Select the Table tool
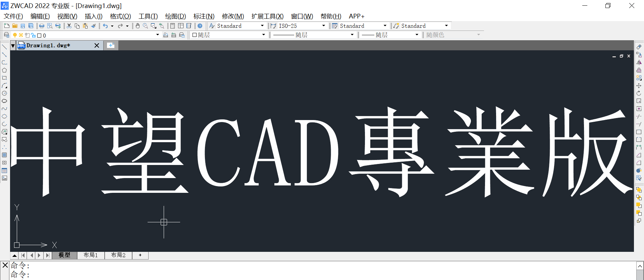 click(x=4, y=170)
